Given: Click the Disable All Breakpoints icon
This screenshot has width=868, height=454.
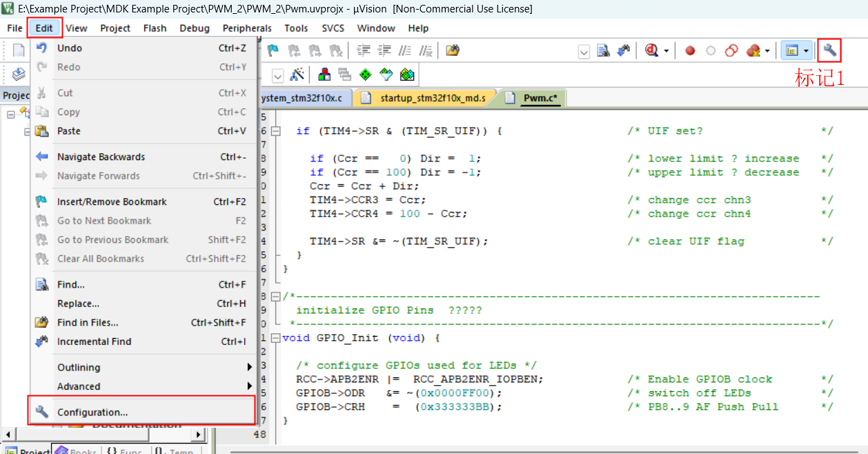Looking at the screenshot, I should point(732,50).
